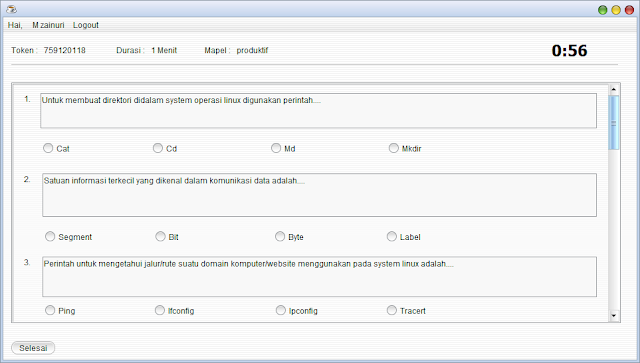
Task: Click the scrollbar down arrow
Action: tap(613, 316)
